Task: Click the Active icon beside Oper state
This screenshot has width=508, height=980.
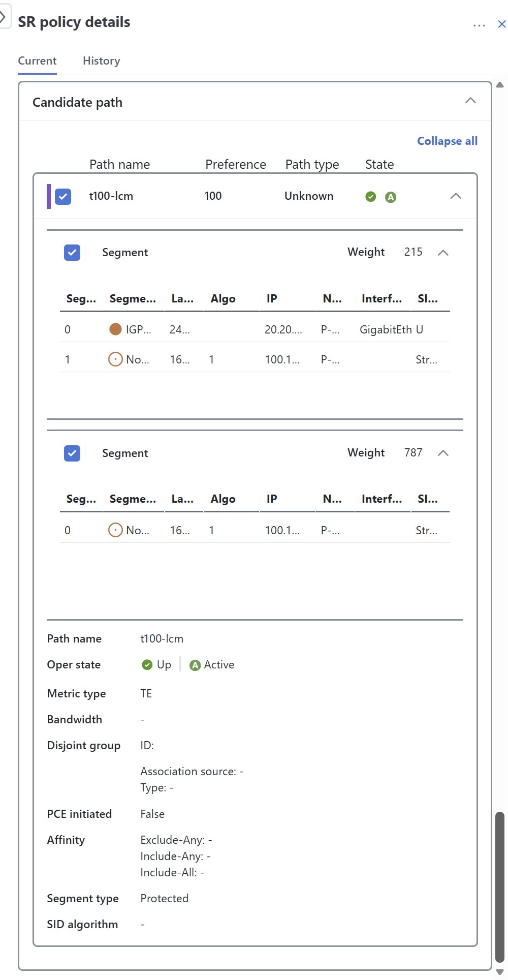Action: (x=195, y=664)
